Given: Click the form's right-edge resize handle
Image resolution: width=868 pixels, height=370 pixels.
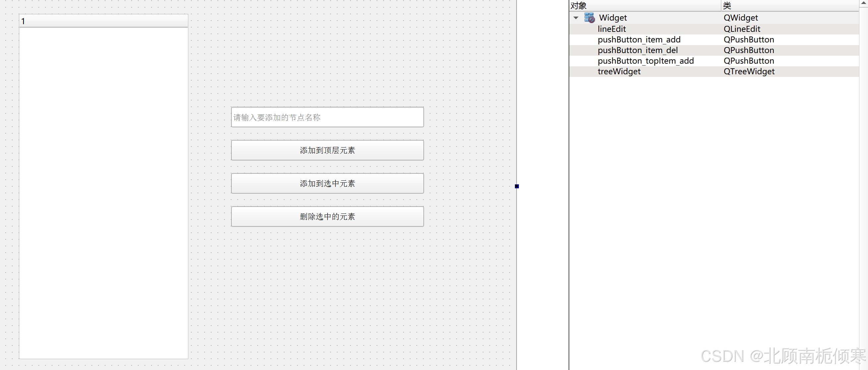Looking at the screenshot, I should [517, 186].
